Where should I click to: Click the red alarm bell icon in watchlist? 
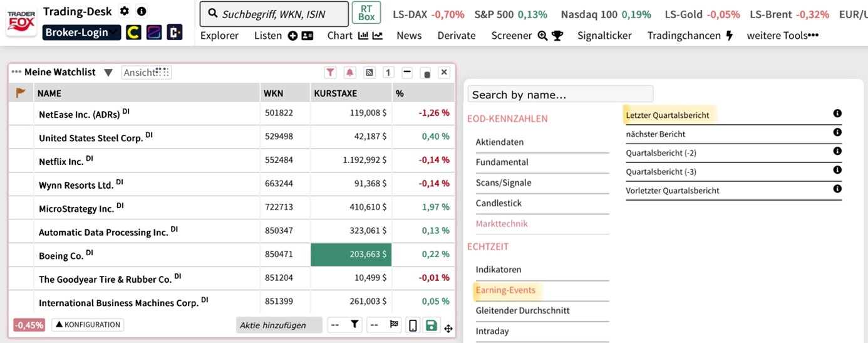[350, 73]
